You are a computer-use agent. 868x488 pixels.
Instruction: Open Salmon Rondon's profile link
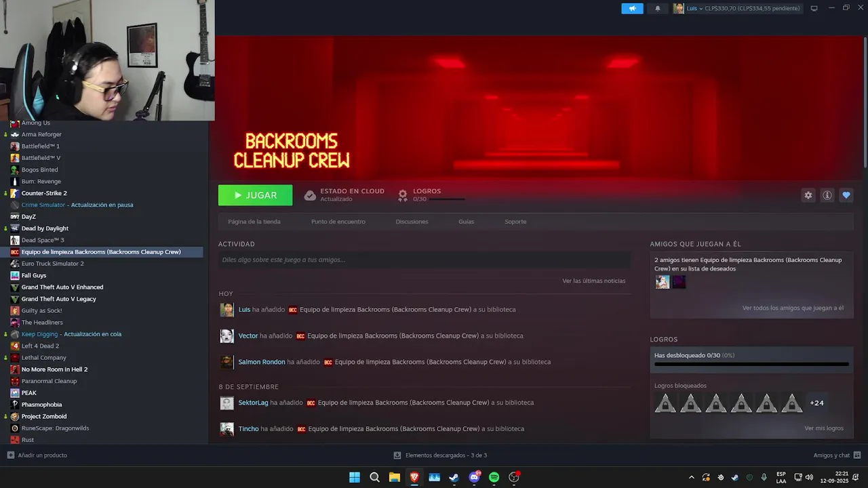[262, 362]
